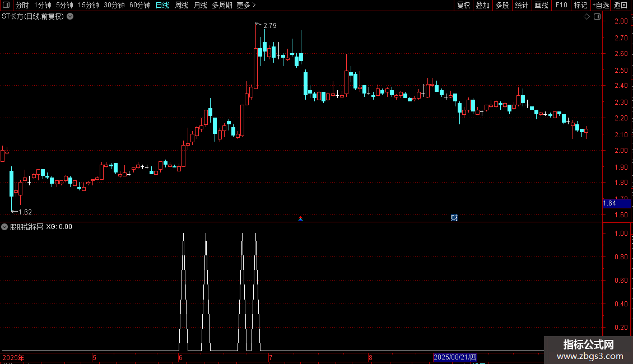Switch to 周线 weekly chart
This screenshot has width=633, height=364.
tap(181, 5)
